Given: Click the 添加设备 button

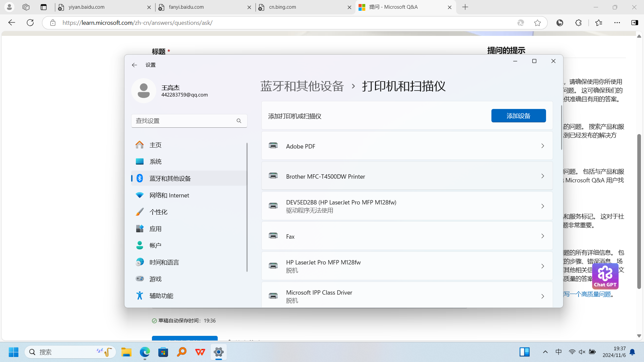Looking at the screenshot, I should coord(519,116).
